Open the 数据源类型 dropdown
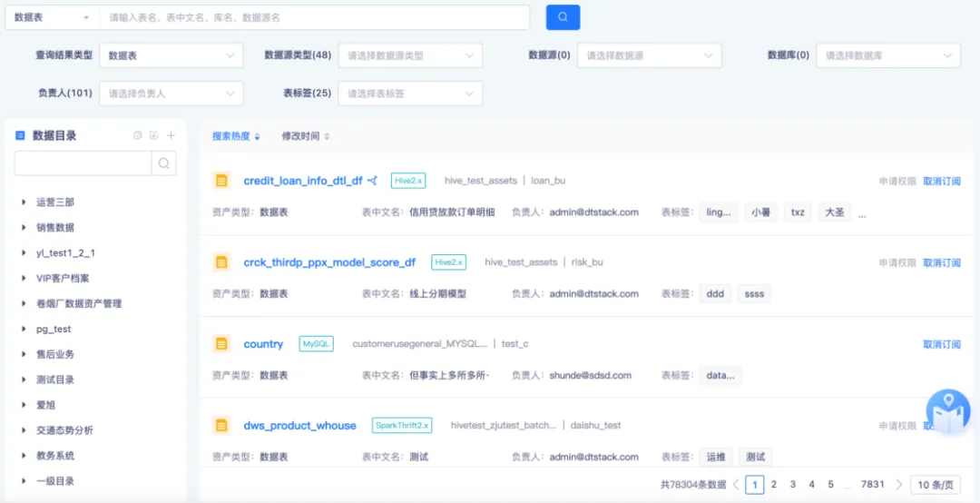This screenshot has width=980, height=503. click(x=409, y=55)
